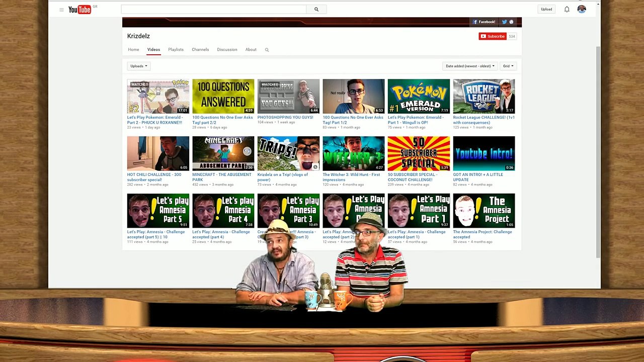The height and width of the screenshot is (362, 644).
Task: Open the Minecraft Abusement Park thumbnail
Action: (x=223, y=153)
